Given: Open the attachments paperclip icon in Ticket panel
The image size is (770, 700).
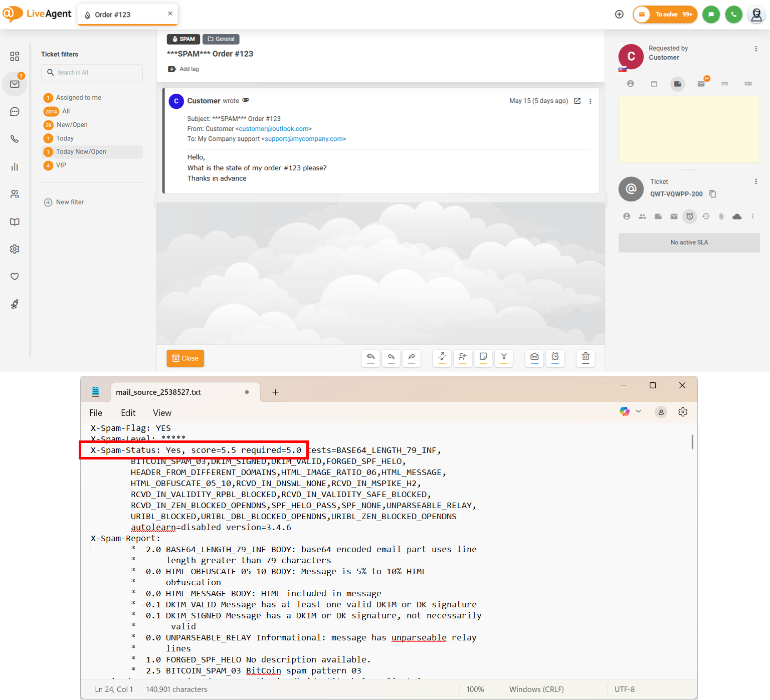Looking at the screenshot, I should tap(721, 216).
